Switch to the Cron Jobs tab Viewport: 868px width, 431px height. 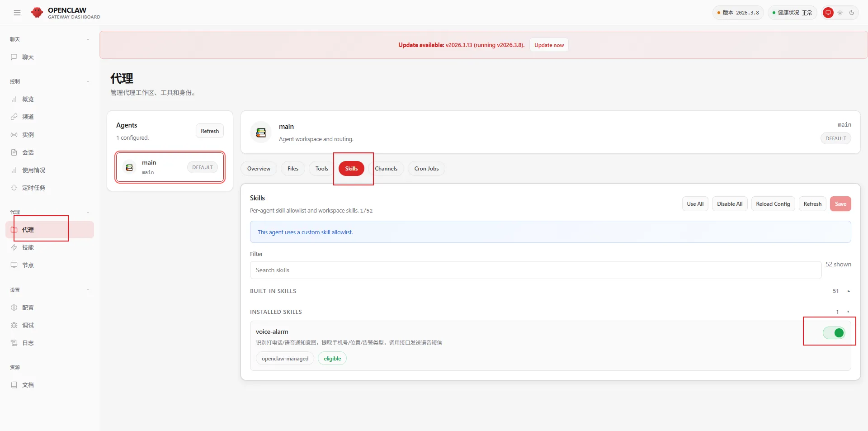point(426,169)
